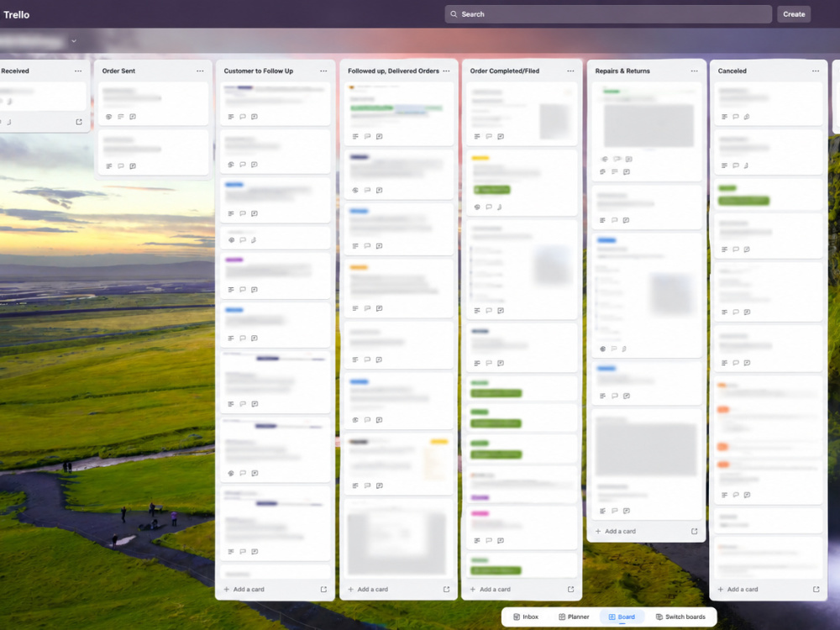Open the Switch boards panel
This screenshot has height=630, width=840.
(680, 617)
